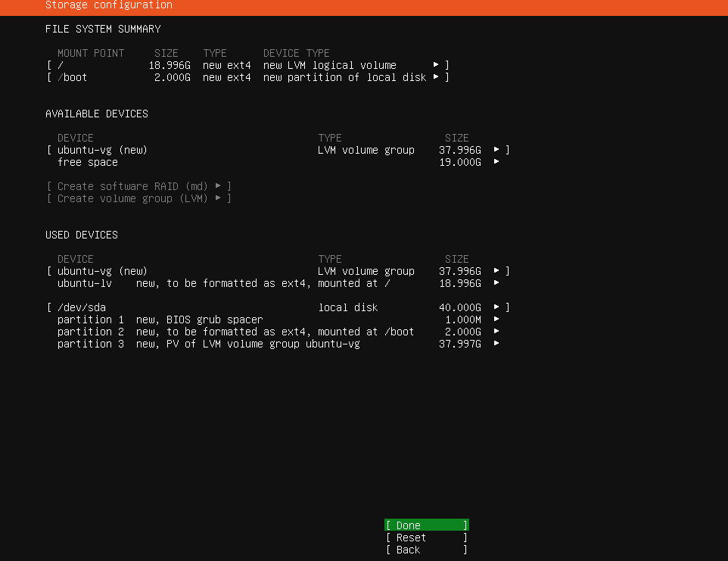Screen dimensions: 728x561
Task: Select the / mount point summary row
Action: point(248,65)
